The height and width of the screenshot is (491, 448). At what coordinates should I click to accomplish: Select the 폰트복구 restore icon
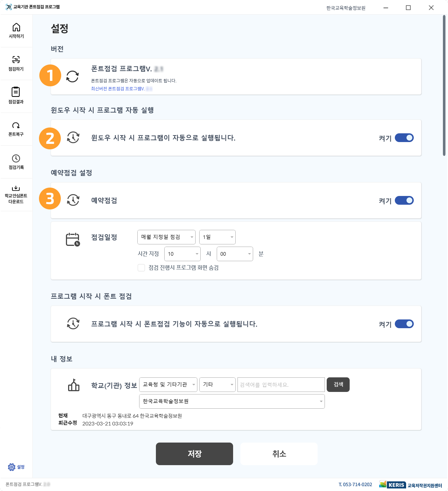tap(16, 129)
